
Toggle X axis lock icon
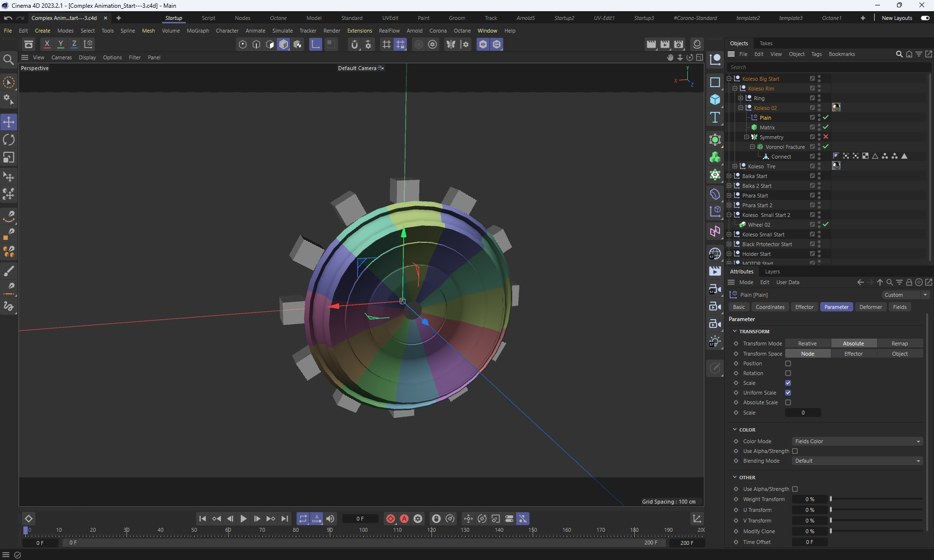(47, 44)
